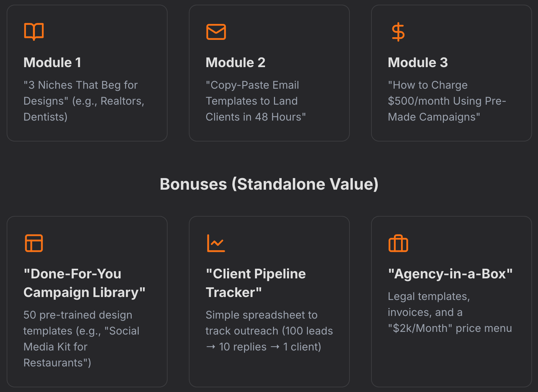Click the Copy-Paste Email Templates description

coord(255,101)
